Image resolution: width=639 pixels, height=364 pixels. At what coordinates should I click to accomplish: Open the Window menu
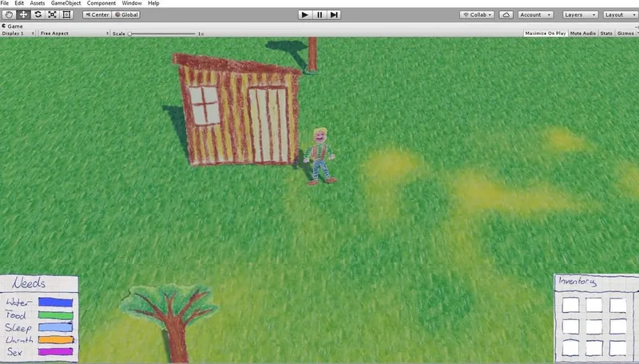point(132,3)
